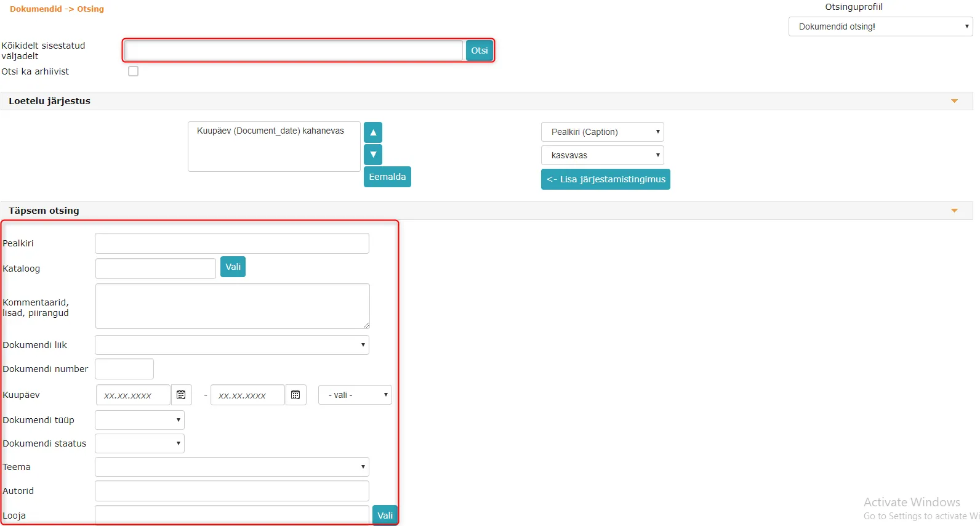The image size is (980, 526).
Task: Move sort condition up with arrow button
Action: [373, 132]
